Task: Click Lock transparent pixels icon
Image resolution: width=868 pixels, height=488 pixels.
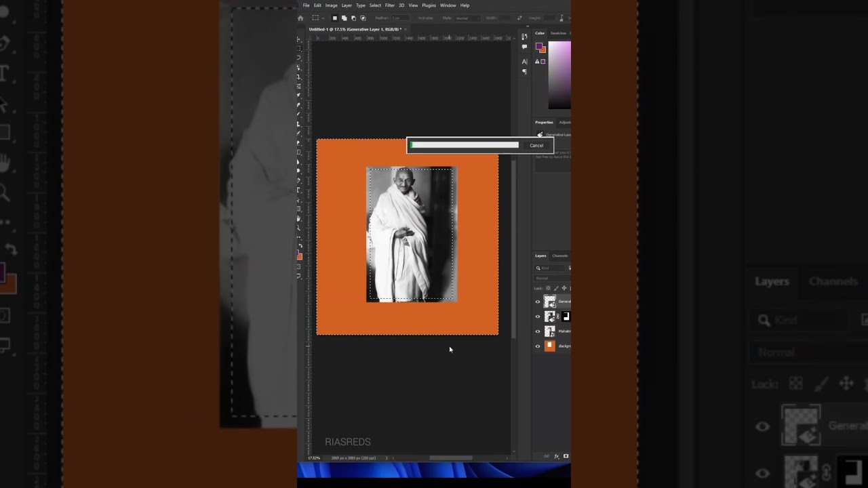Action: pos(548,288)
